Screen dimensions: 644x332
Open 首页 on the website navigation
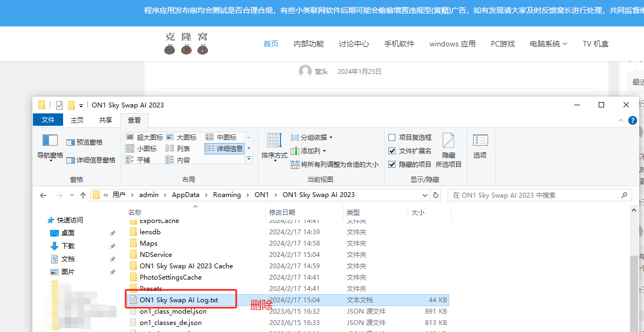tap(271, 44)
